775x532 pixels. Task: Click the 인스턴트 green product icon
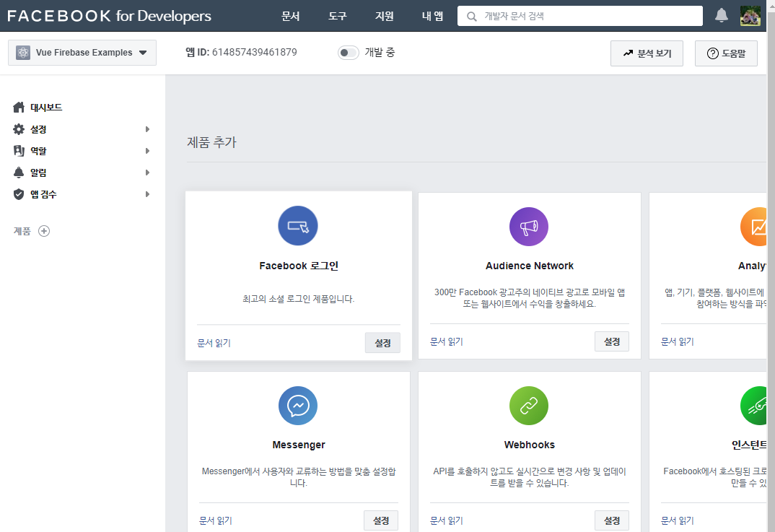(754, 406)
